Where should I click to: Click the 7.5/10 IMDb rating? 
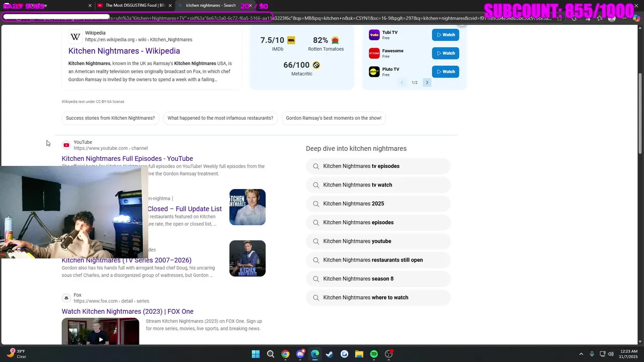(x=272, y=40)
